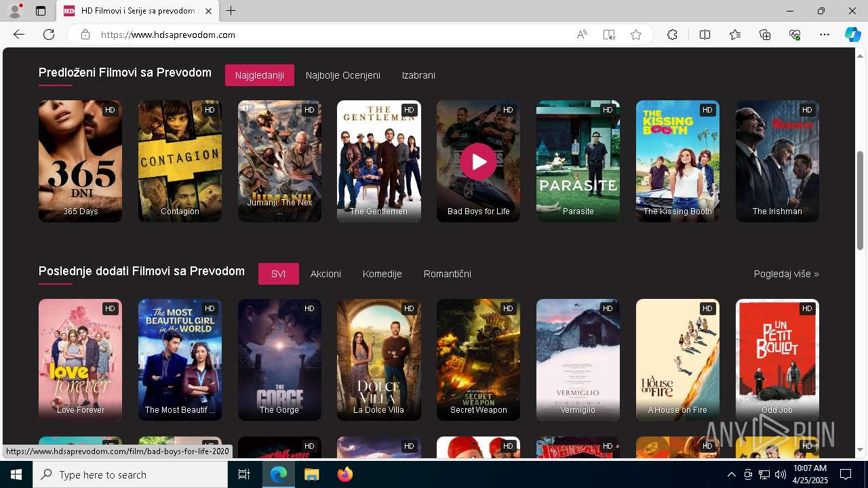Viewport: 868px width, 488px height.
Task: Close the HD Filmovi i Serije tab
Action: pyautogui.click(x=209, y=11)
